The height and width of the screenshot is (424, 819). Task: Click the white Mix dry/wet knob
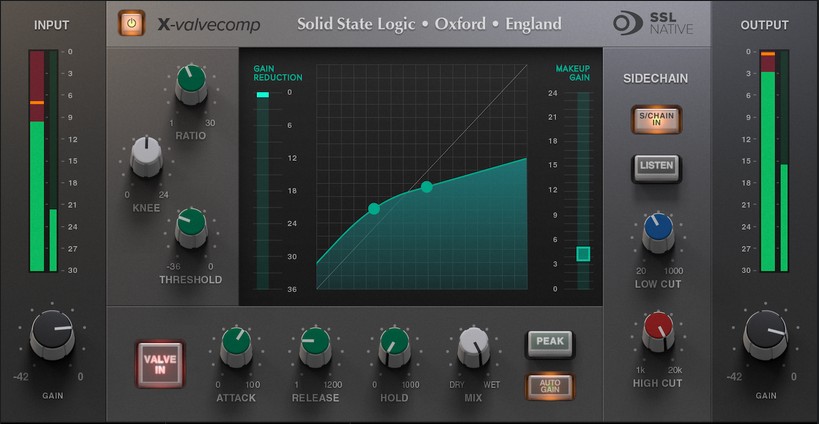point(474,346)
